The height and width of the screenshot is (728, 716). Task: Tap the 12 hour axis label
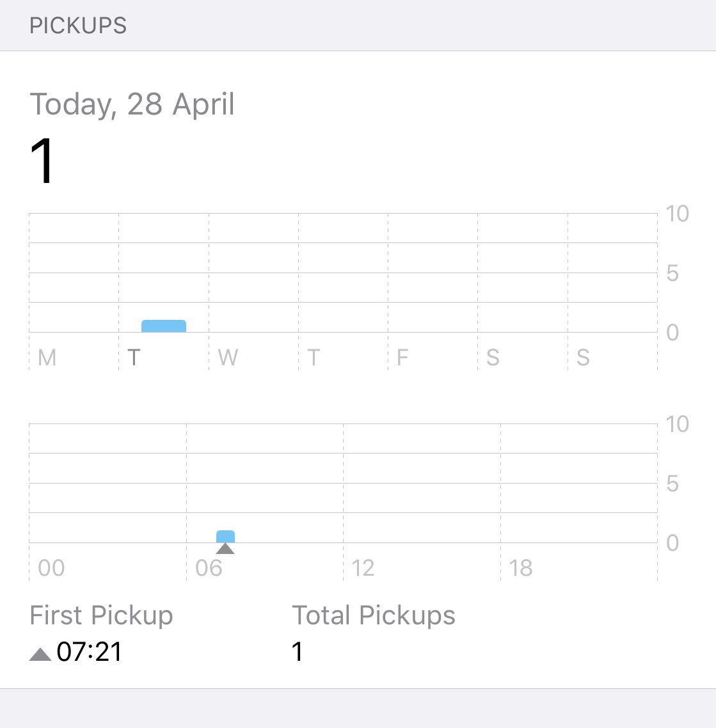(363, 568)
